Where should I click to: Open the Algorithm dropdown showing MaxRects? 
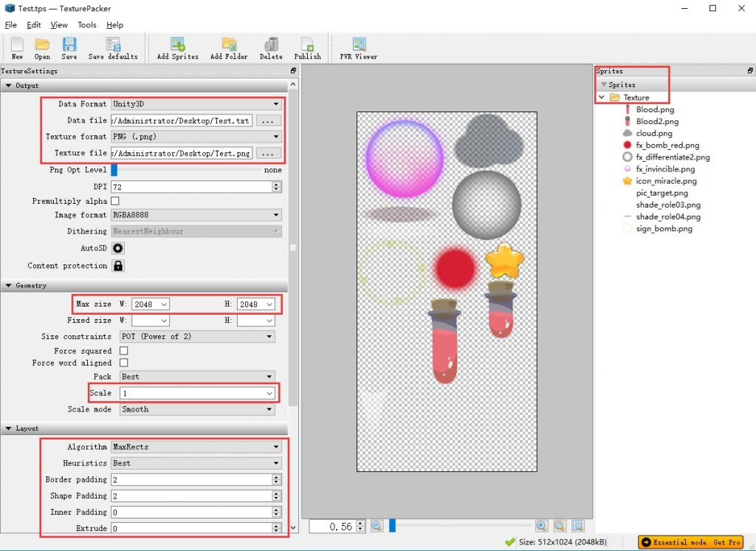tap(196, 446)
